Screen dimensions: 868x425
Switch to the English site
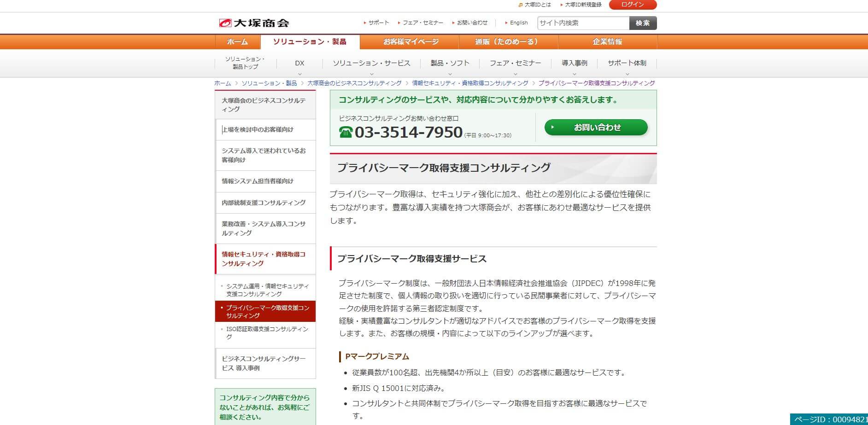click(519, 23)
